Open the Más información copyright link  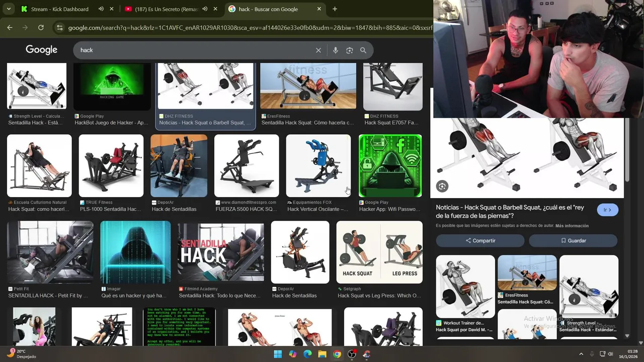pyautogui.click(x=572, y=226)
